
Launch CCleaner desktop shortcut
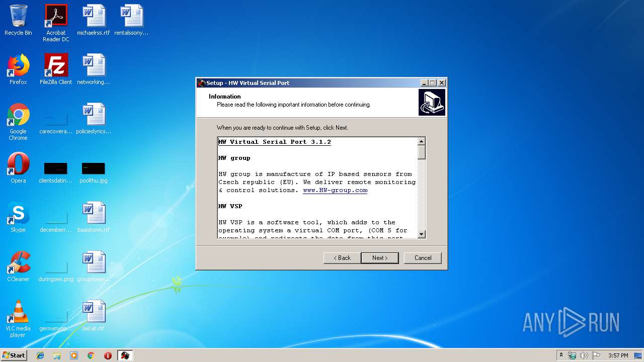point(18,266)
